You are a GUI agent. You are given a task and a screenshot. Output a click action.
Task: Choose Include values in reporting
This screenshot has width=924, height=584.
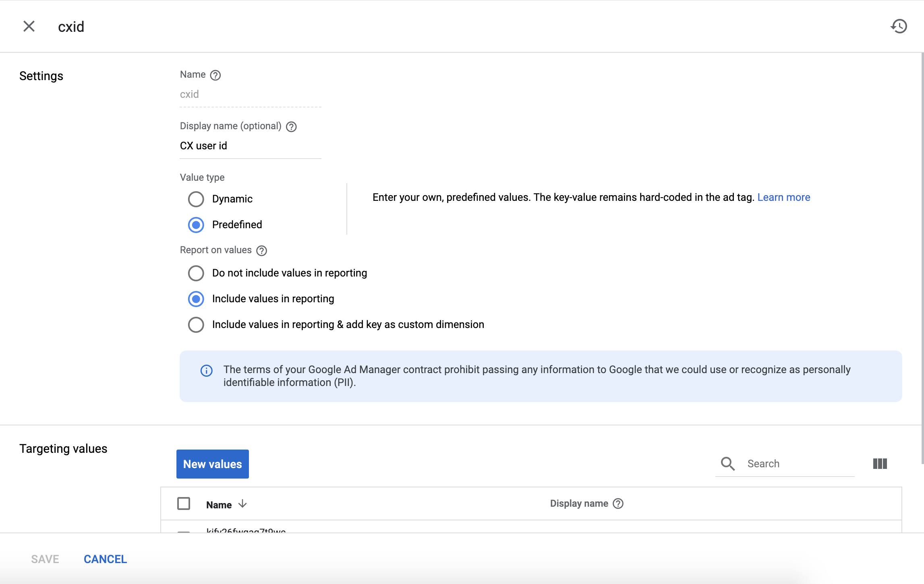pos(196,299)
